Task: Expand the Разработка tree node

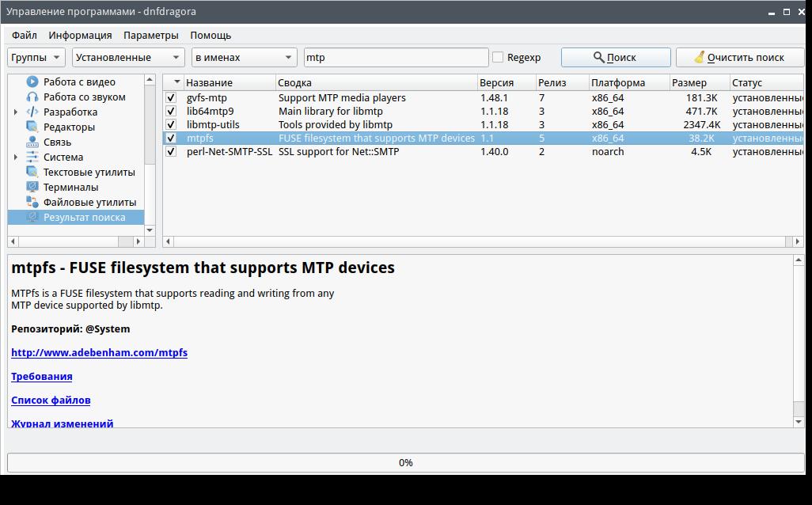Action: coord(16,112)
